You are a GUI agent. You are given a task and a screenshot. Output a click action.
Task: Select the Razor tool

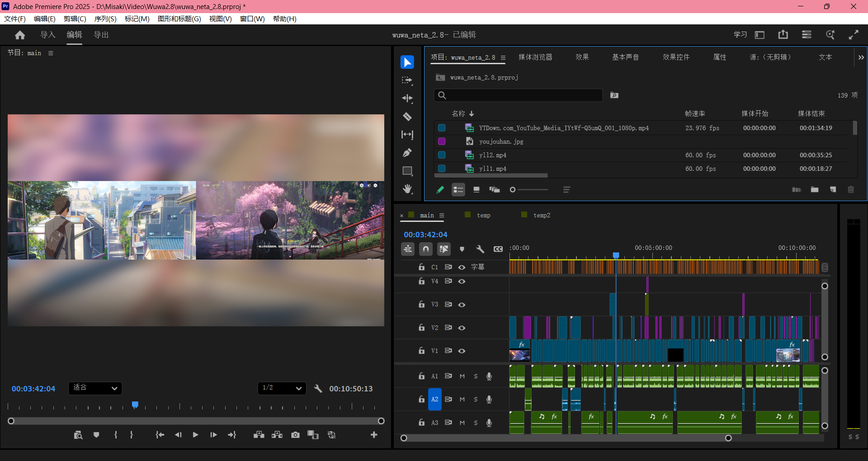(407, 117)
